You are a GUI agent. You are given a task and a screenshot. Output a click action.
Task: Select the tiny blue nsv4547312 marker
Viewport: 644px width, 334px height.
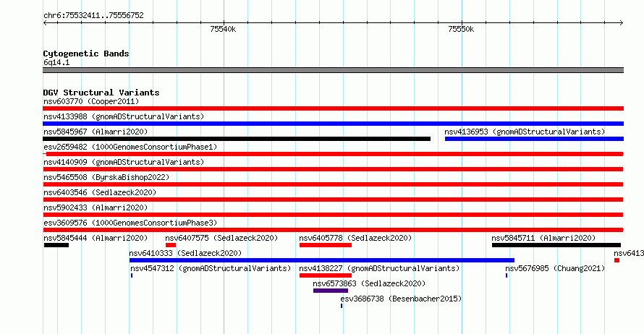point(132,275)
